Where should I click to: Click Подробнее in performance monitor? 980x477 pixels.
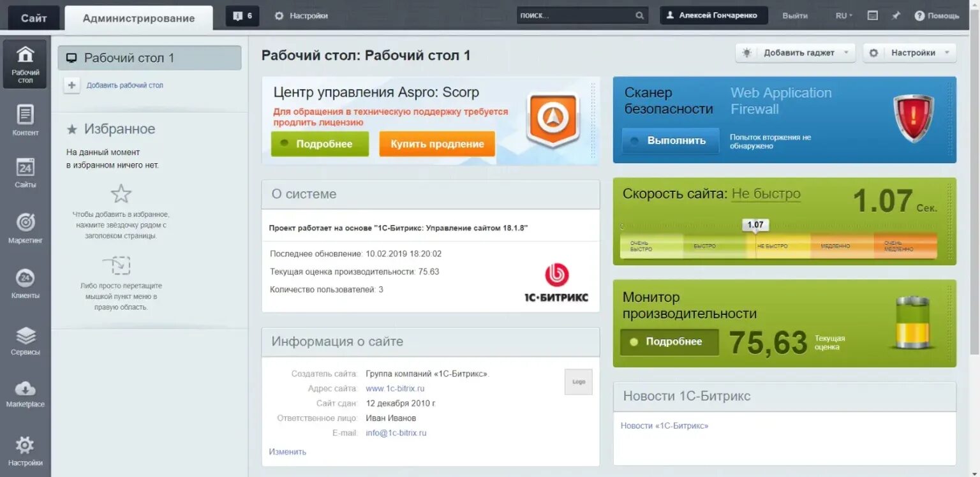coord(669,342)
